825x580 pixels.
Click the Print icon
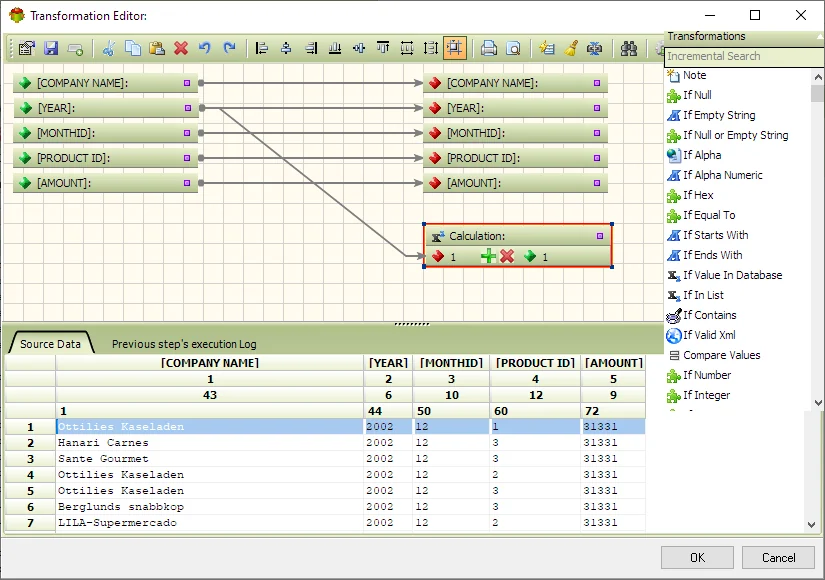pos(489,48)
